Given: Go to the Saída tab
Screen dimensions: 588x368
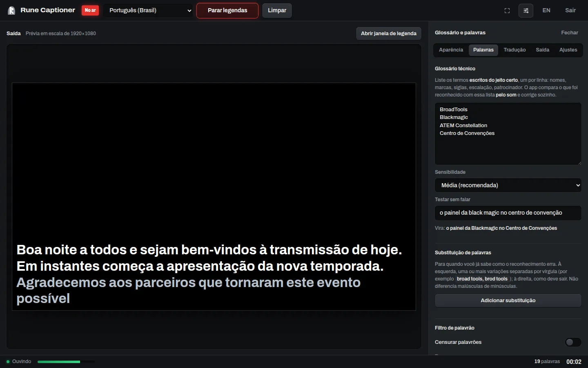Looking at the screenshot, I should (x=542, y=50).
